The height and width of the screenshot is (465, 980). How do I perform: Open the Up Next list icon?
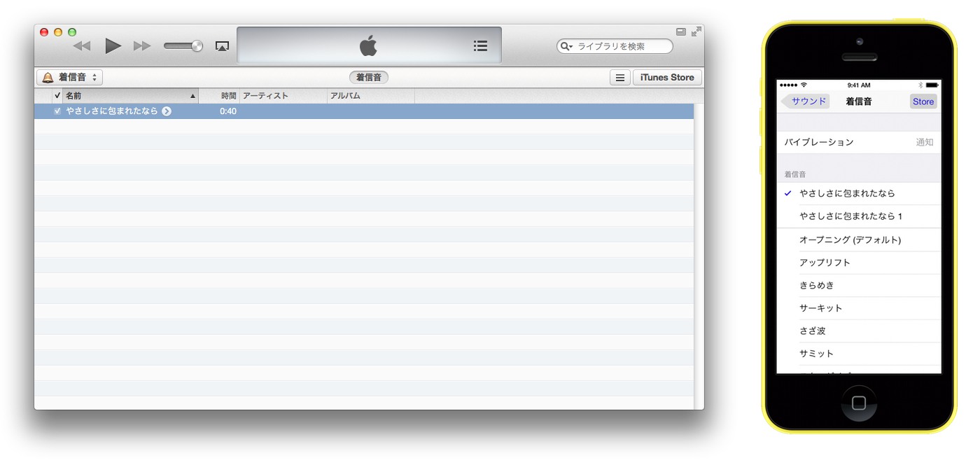[480, 46]
